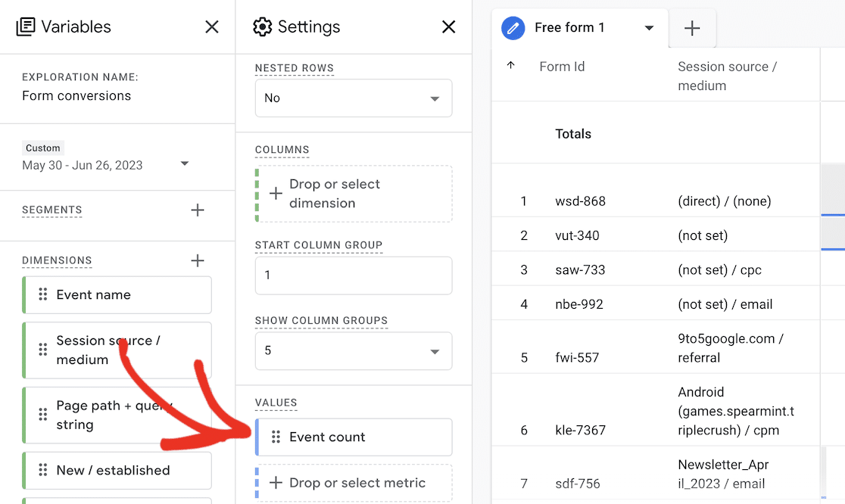This screenshot has height=504, width=845.
Task: Add a new segment with plus icon
Action: (x=198, y=210)
